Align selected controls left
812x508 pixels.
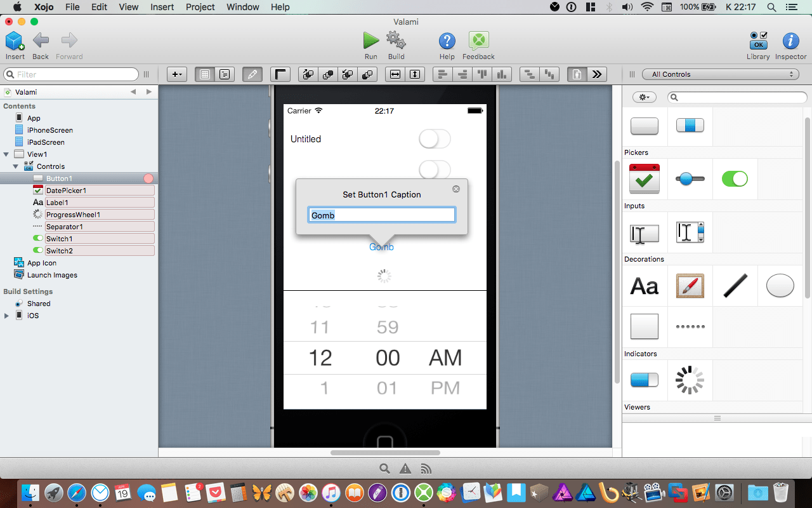[443, 74]
